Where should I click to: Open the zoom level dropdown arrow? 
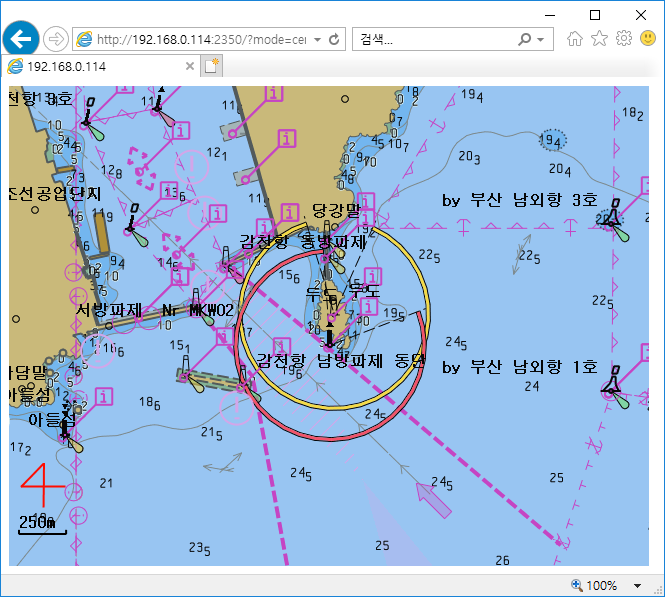638,585
